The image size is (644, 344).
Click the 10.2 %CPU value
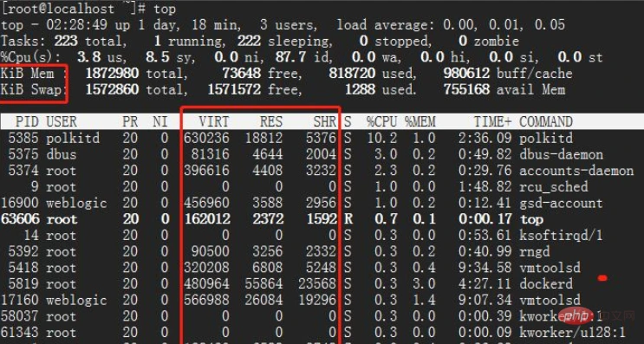[x=382, y=138]
